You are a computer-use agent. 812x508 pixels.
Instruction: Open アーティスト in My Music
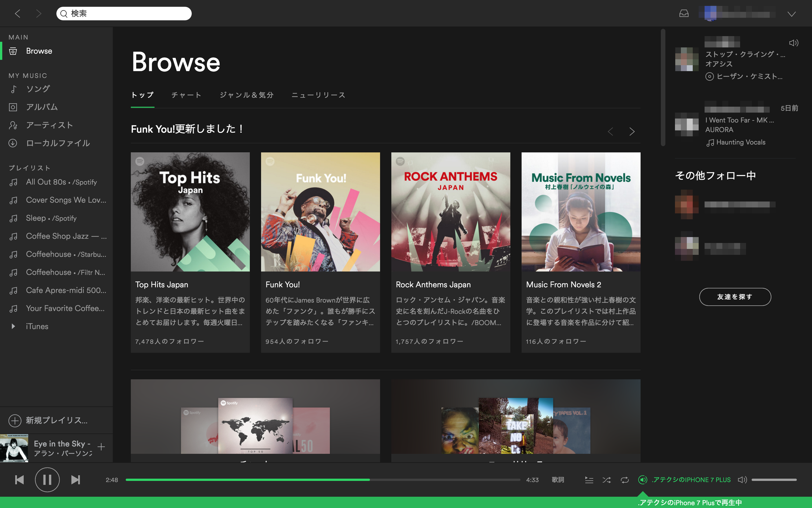(50, 125)
